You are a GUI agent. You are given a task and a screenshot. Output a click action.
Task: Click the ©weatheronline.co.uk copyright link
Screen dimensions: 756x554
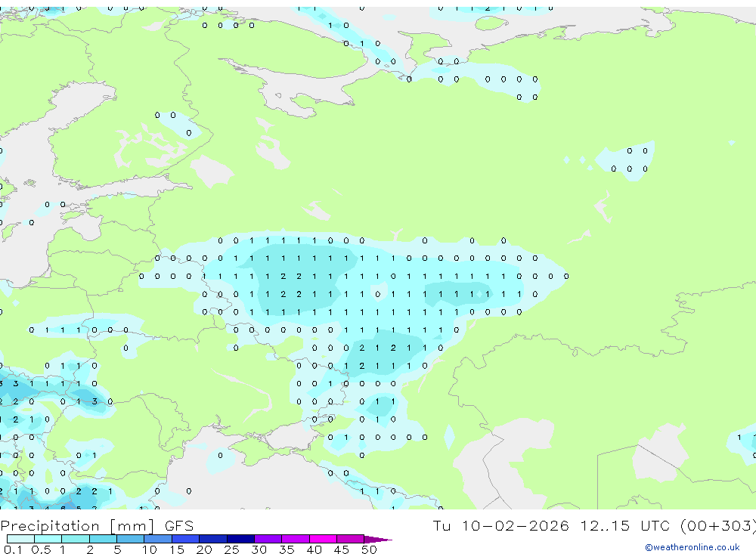tap(692, 547)
